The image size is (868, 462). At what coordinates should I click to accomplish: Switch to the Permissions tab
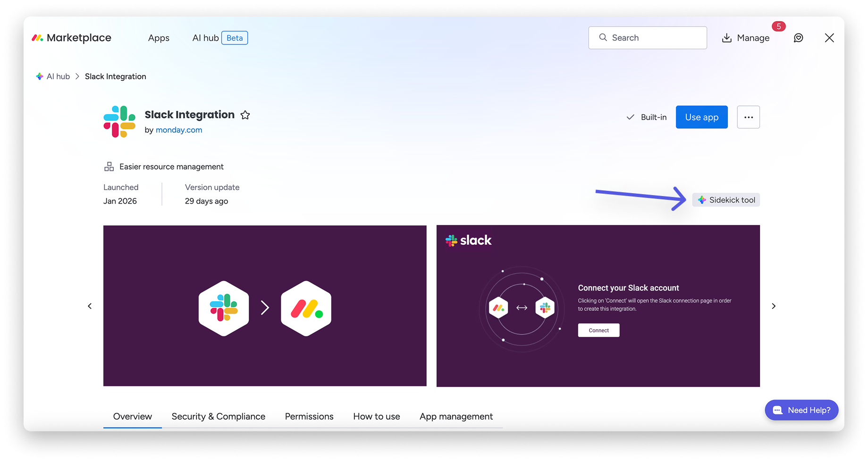click(309, 416)
